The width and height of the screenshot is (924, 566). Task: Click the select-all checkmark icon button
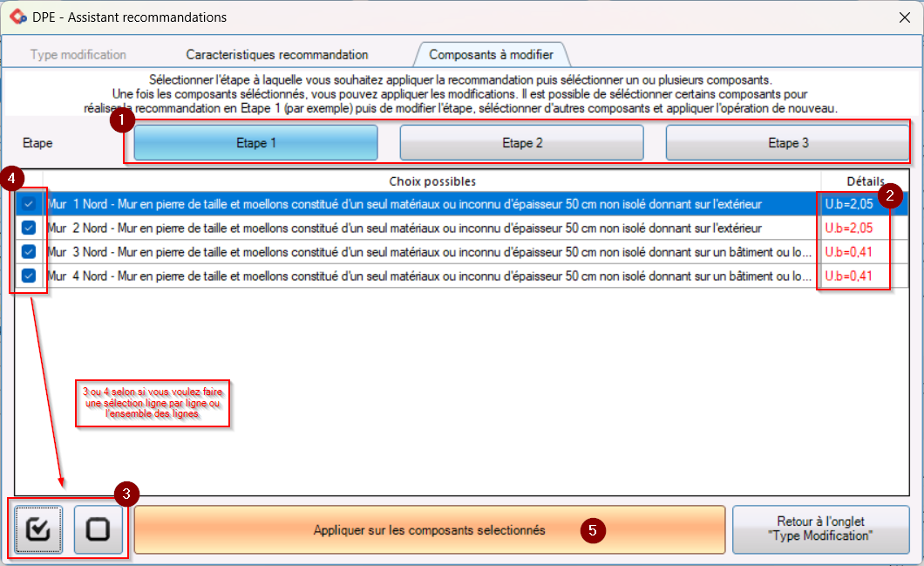coord(38,528)
